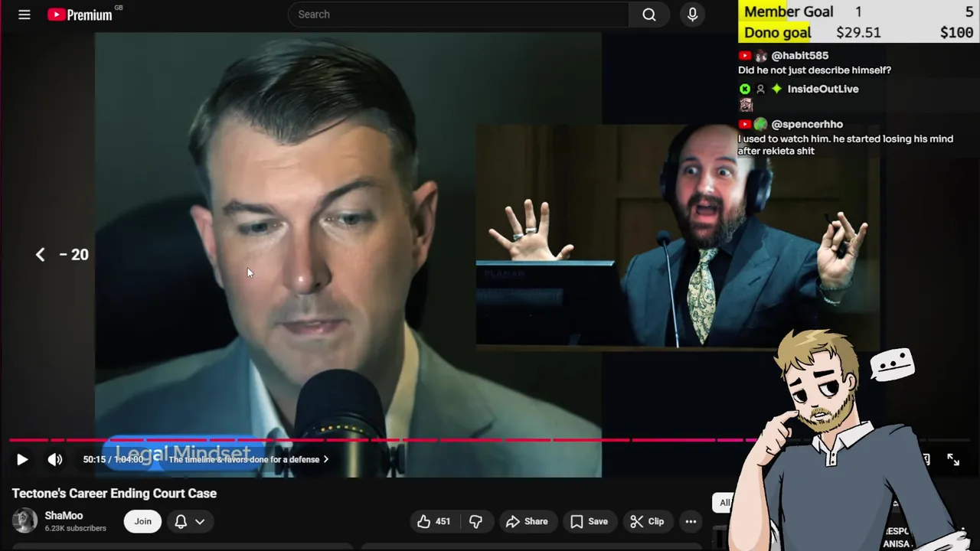The image size is (980, 551).
Task: Like the video with 451 likes
Action: [x=433, y=521]
